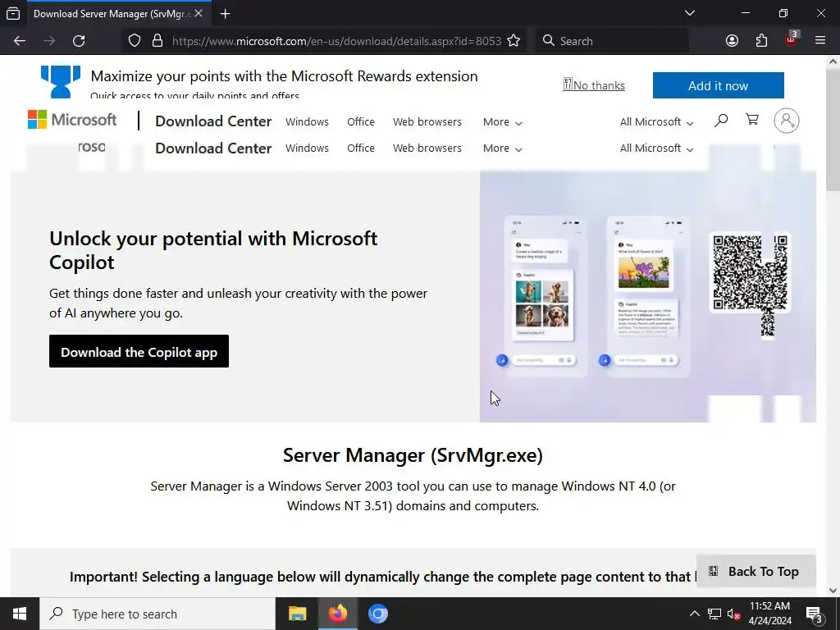The height and width of the screenshot is (630, 840).
Task: Open File Explorer from taskbar
Action: point(297,614)
